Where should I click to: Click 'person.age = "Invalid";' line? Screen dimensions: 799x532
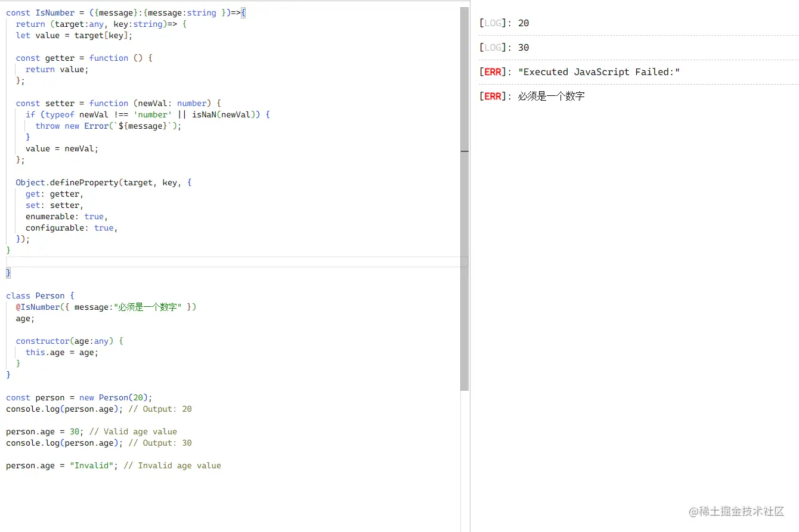point(113,465)
